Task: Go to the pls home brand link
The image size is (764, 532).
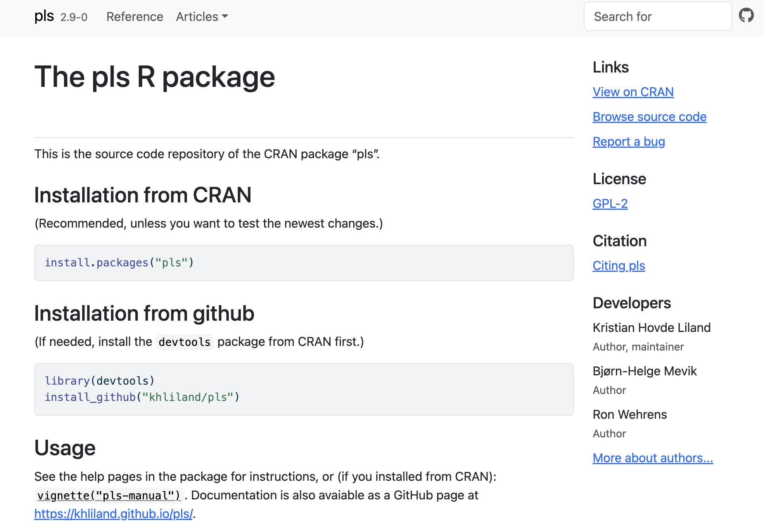Action: [x=44, y=16]
